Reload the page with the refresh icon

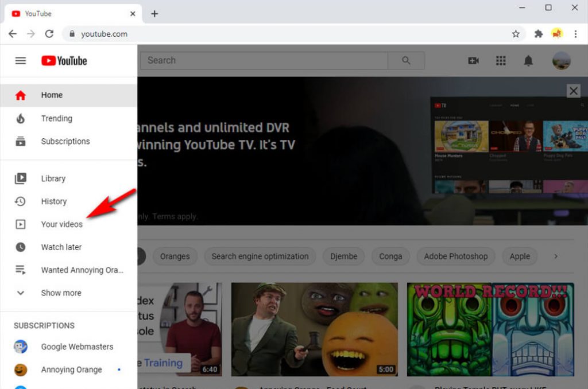coord(49,34)
